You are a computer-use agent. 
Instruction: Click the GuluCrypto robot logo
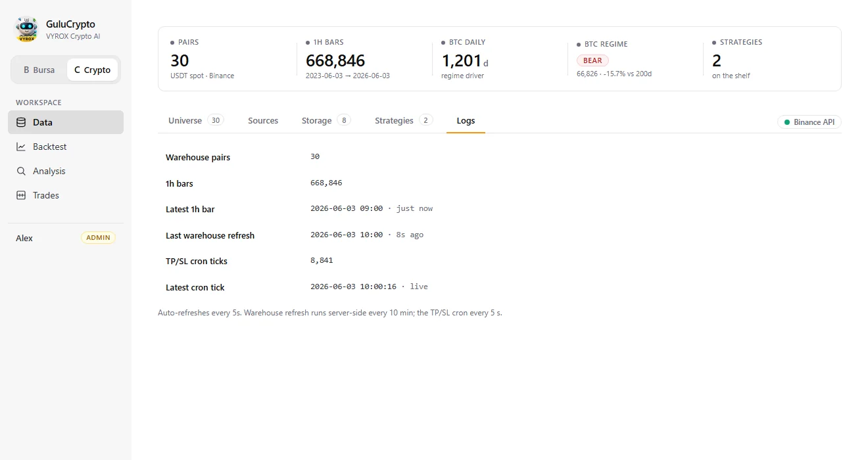pyautogui.click(x=27, y=30)
